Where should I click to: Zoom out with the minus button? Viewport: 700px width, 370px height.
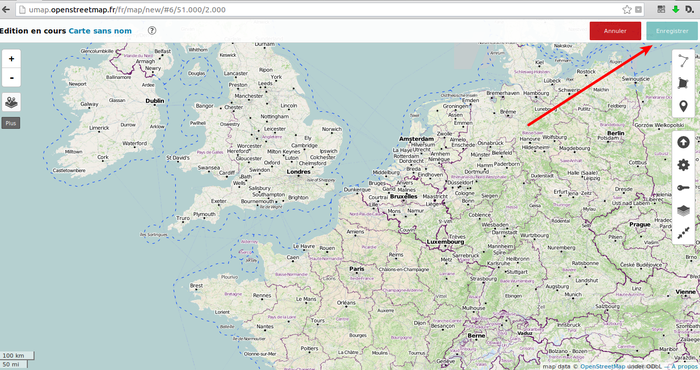pyautogui.click(x=11, y=78)
